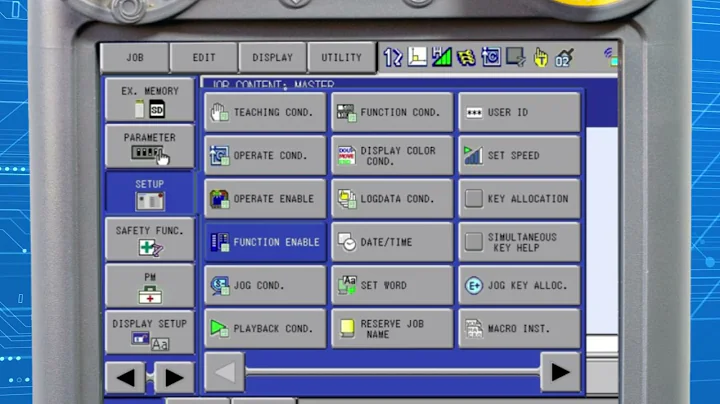Click the Aa icon beside SET WORD
Screen dimensions: 720x404
(347, 285)
